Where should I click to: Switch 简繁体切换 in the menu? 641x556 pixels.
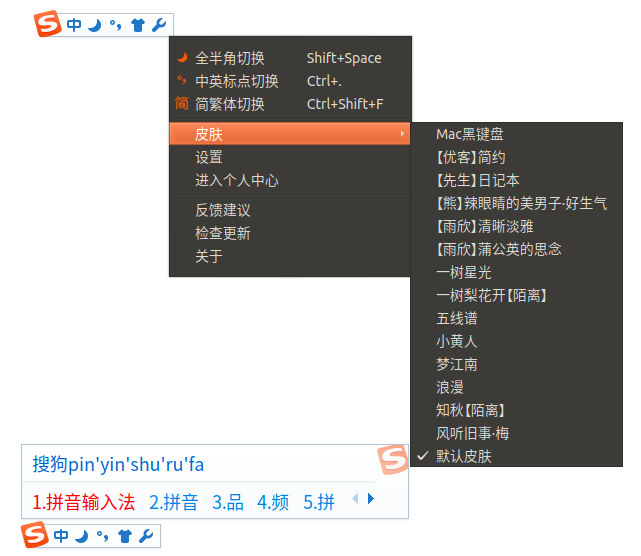point(230,104)
